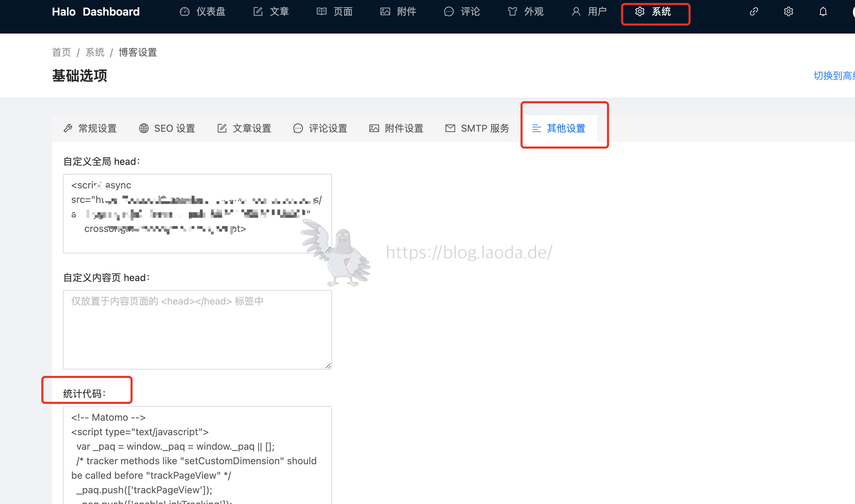The height and width of the screenshot is (504, 855).
Task: Click the 用户 person icon in top nav
Action: coord(576,12)
